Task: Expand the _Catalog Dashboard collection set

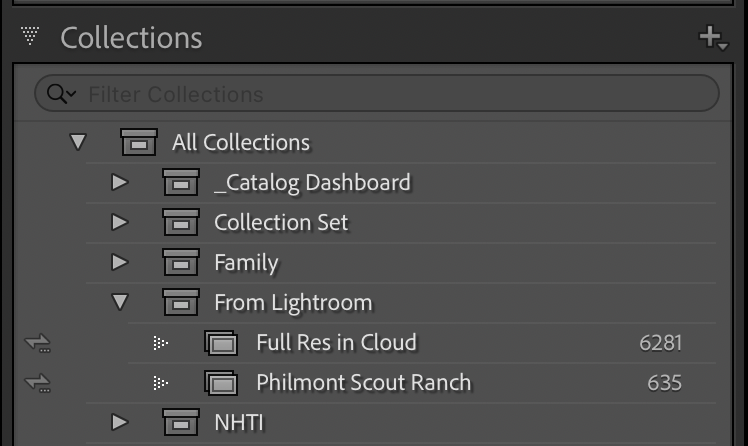Action: coord(120,182)
